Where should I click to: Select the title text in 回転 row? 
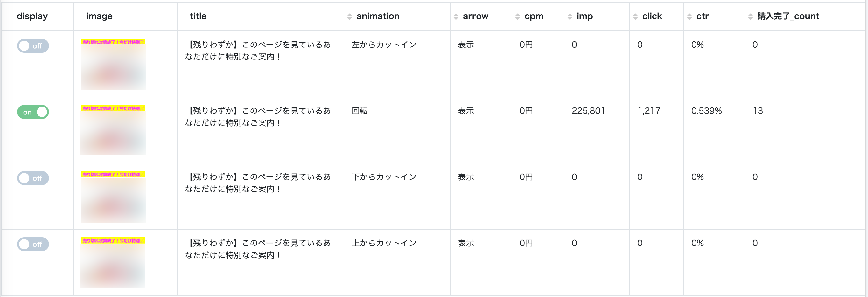click(x=257, y=116)
